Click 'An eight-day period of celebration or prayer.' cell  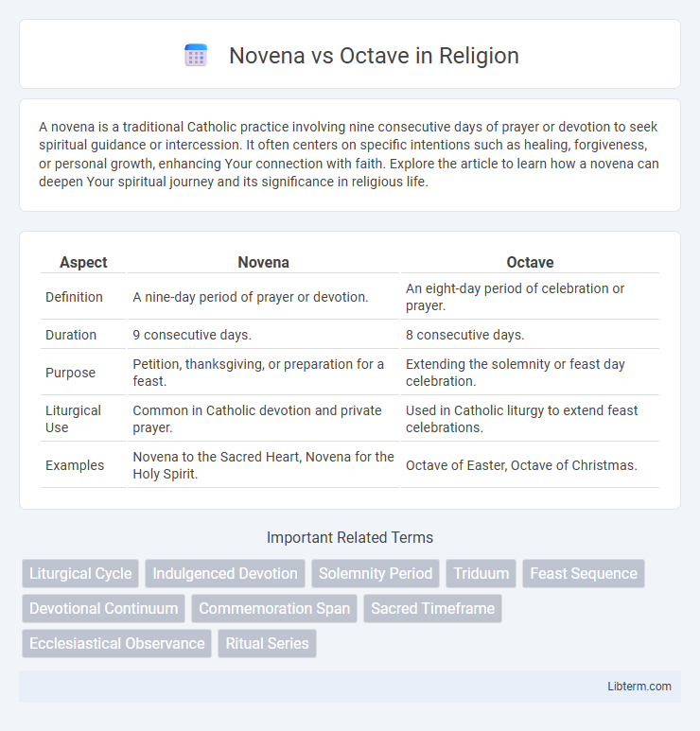click(530, 297)
